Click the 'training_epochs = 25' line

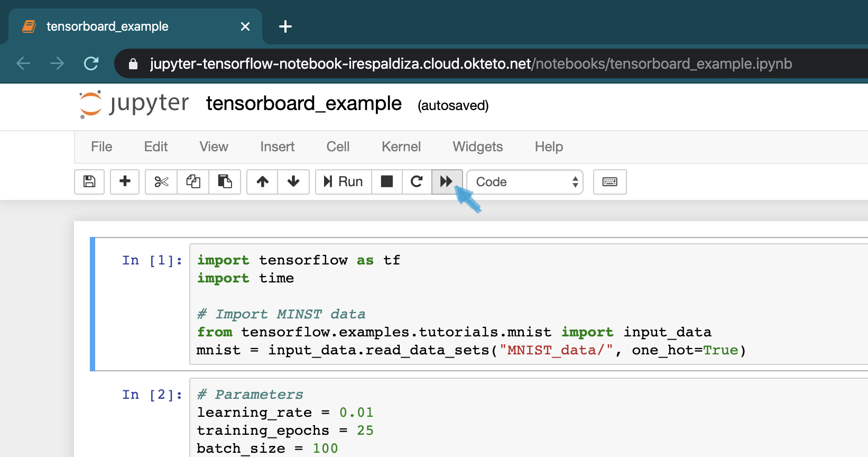(285, 431)
